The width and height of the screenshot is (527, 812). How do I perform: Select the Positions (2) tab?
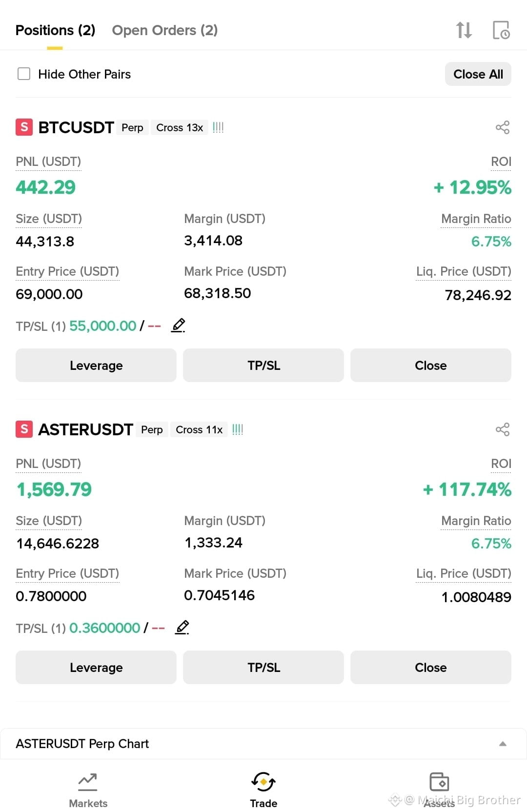(x=55, y=30)
